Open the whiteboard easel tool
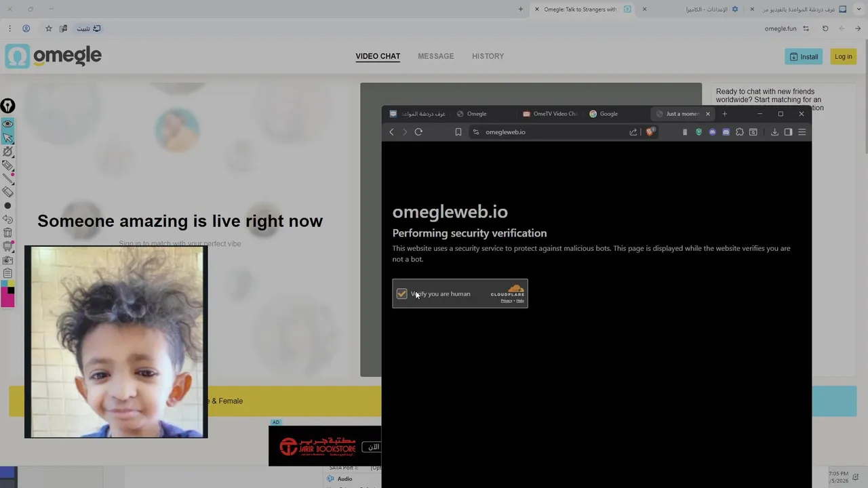The height and width of the screenshot is (488, 868). pos(7,246)
